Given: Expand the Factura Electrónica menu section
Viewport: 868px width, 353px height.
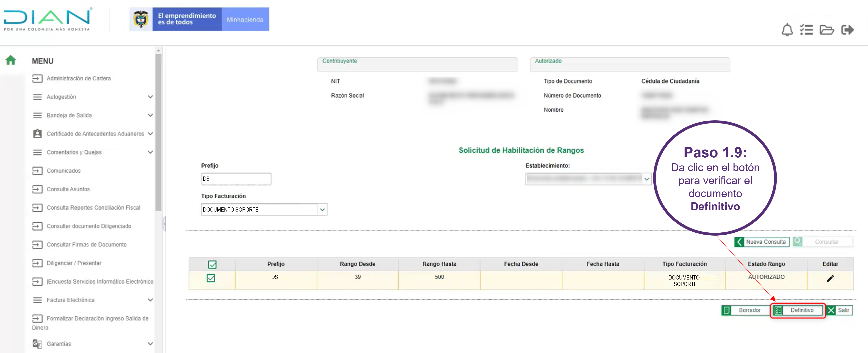Looking at the screenshot, I should [150, 300].
